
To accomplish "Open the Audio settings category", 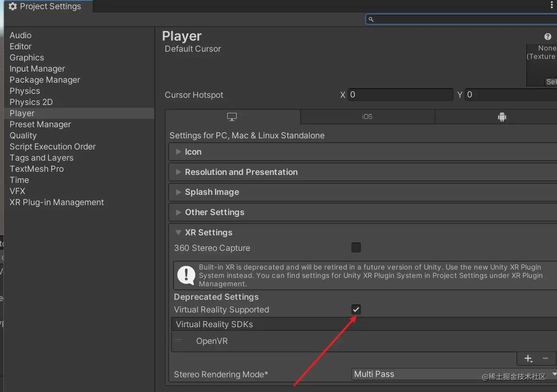I will [20, 35].
